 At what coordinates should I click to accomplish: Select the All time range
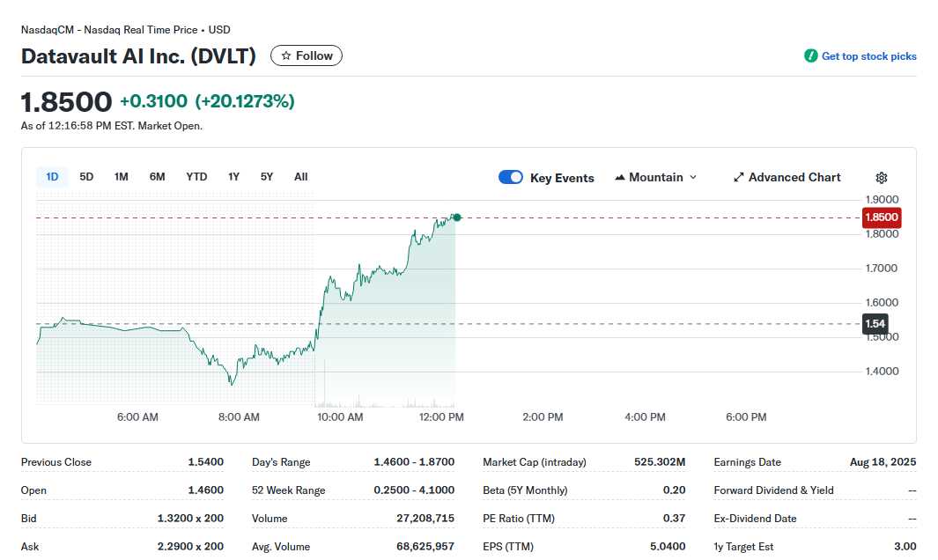[300, 176]
